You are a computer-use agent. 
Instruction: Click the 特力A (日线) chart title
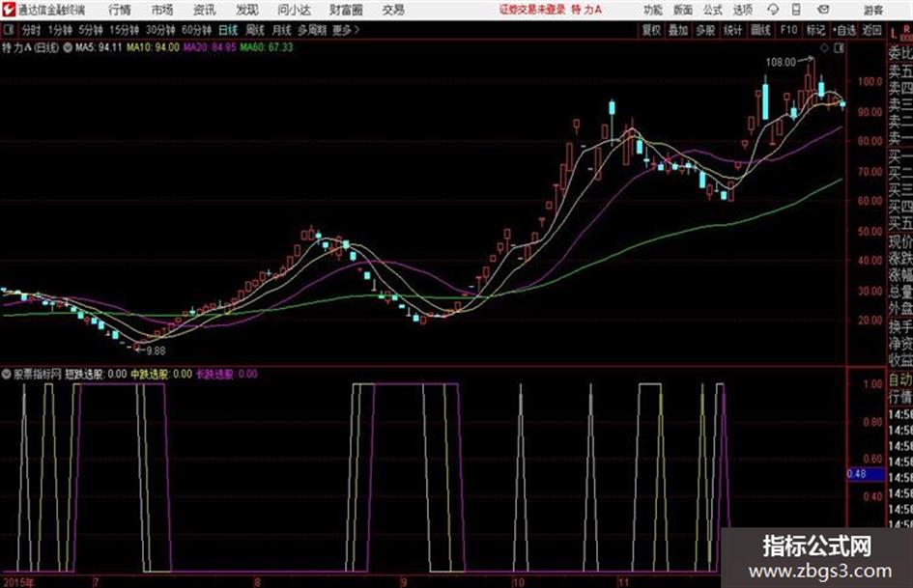(30, 47)
